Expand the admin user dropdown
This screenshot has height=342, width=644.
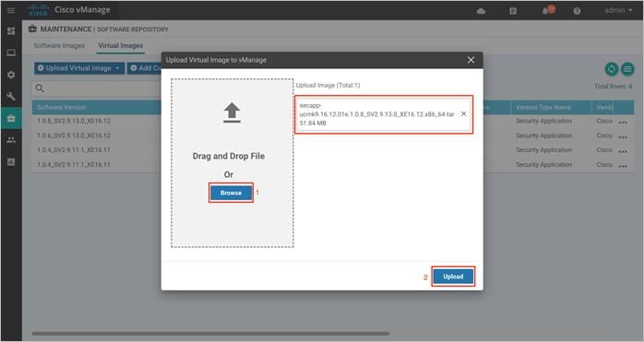(618, 10)
